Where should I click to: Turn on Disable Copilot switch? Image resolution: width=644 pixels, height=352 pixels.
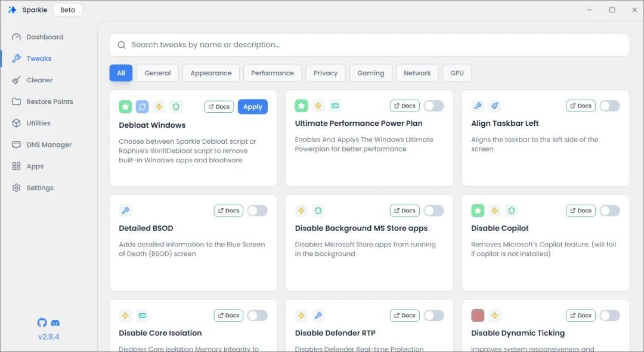610,211
